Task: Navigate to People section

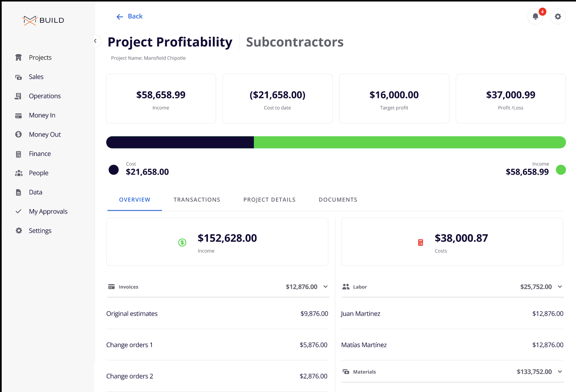Action: (x=39, y=173)
